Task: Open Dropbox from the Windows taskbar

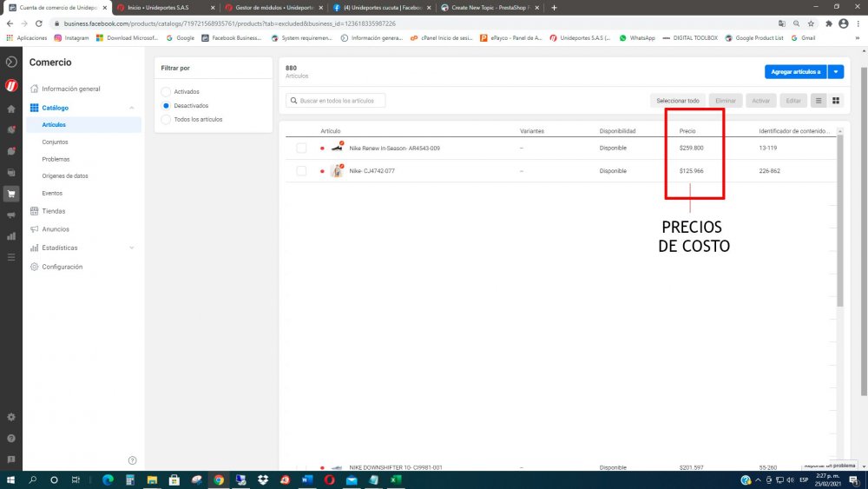Action: (x=263, y=479)
